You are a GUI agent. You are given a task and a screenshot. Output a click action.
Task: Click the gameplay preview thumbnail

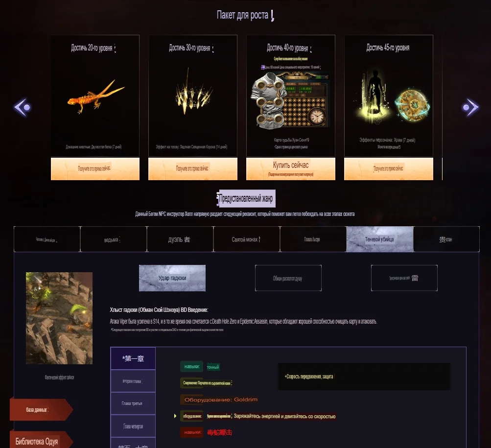[59, 318]
